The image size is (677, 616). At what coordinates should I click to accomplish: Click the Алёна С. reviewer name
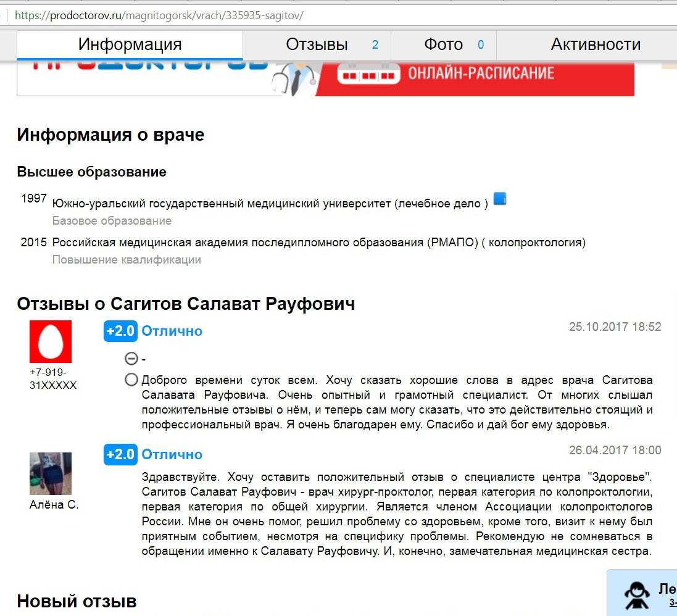54,504
